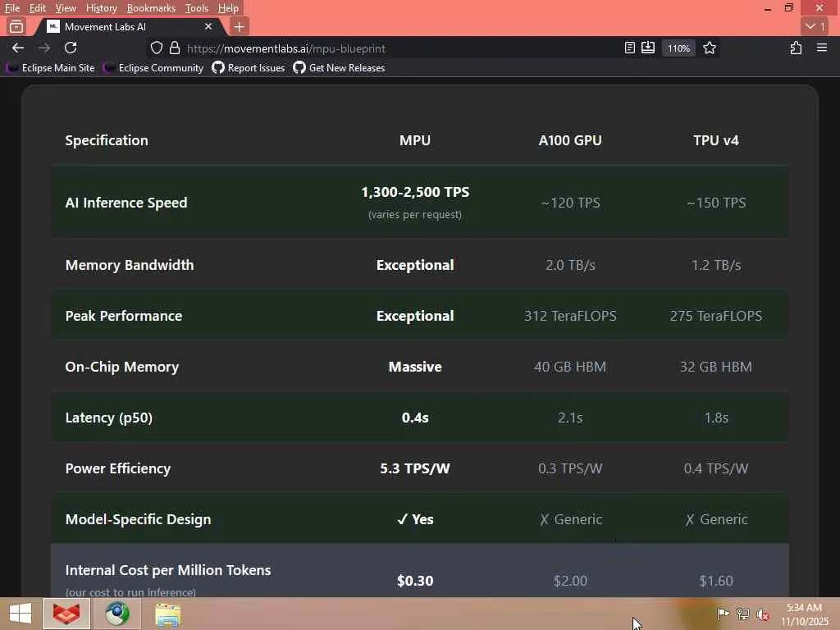Click the '1.2 TB/s' cell
This screenshot has width=840, height=630.
(x=715, y=265)
